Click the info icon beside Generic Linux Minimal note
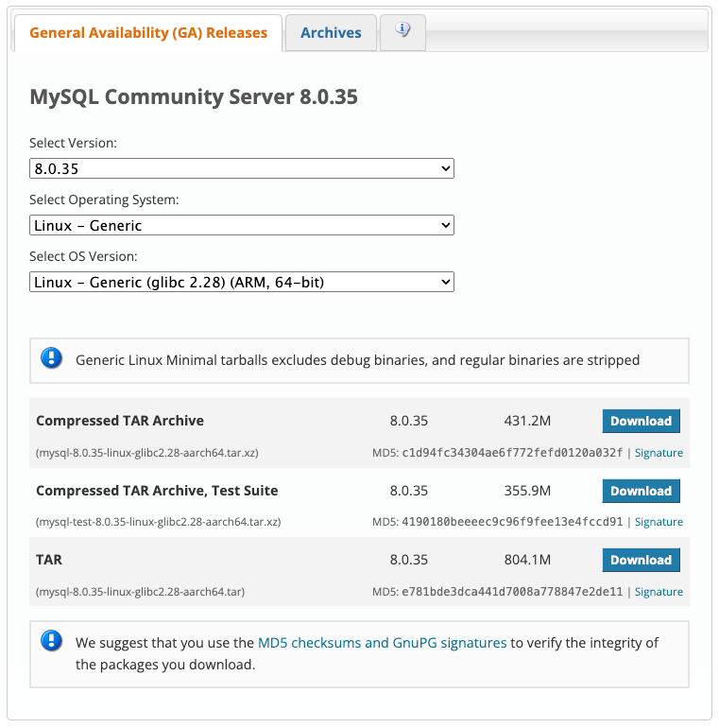Viewport: 719px width, 728px height. (x=51, y=358)
